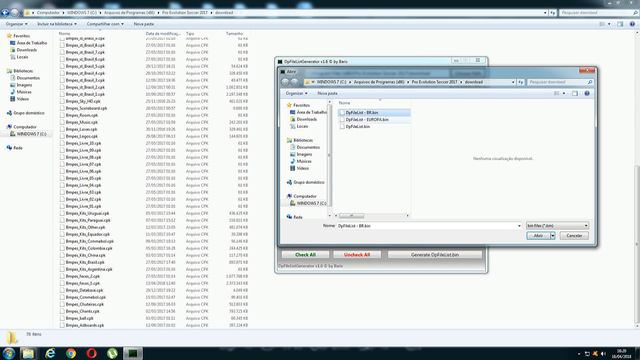Click Explorer forward navigation arrow
The height and width of the screenshot is (360, 640).
tap(15, 13)
